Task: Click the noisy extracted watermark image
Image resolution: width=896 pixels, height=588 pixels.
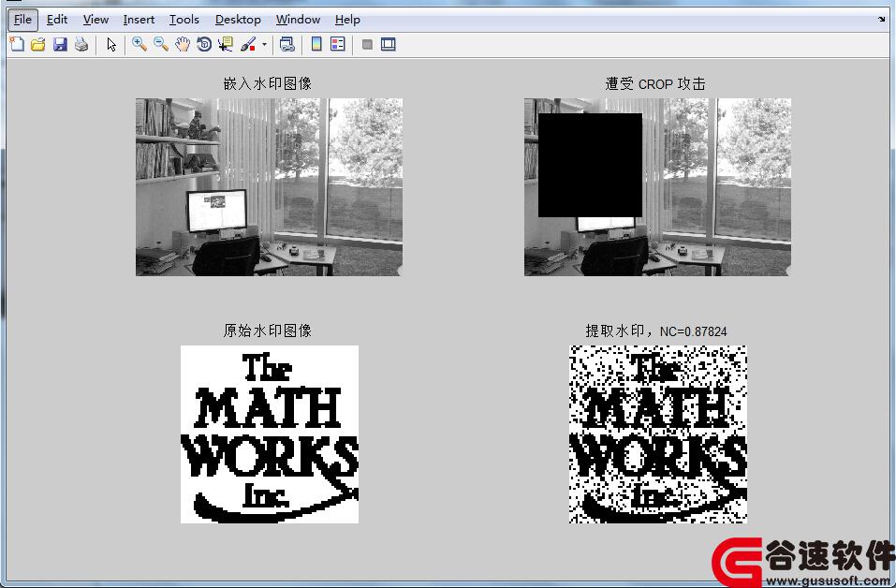Action: tap(658, 434)
